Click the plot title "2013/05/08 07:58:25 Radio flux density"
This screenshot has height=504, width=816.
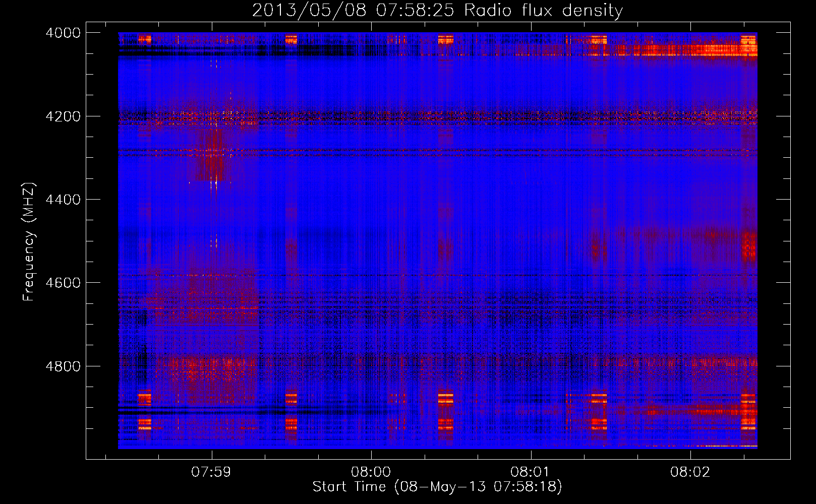click(x=437, y=10)
